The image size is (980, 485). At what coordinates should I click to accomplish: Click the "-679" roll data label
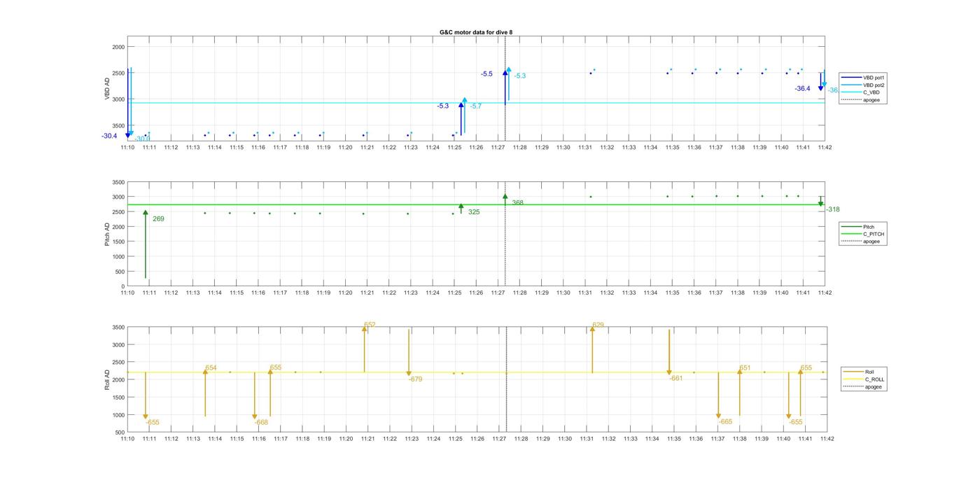tap(415, 379)
